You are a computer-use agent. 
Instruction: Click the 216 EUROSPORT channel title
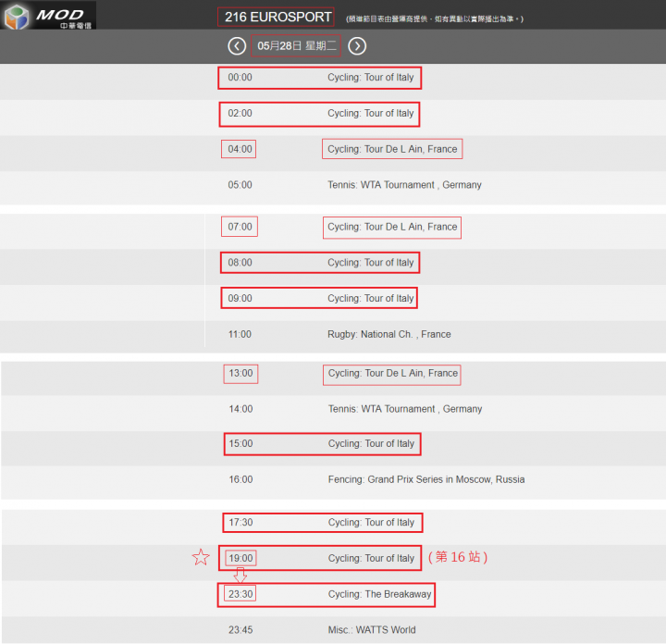click(x=277, y=17)
